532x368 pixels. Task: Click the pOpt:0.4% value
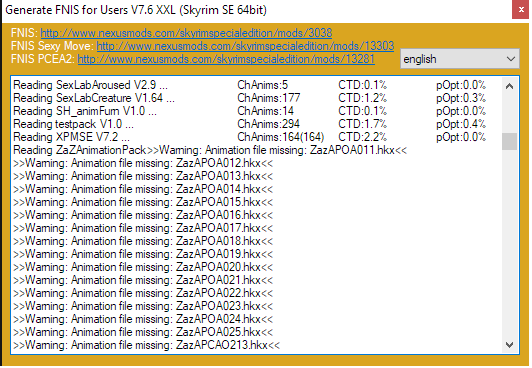[x=461, y=124]
